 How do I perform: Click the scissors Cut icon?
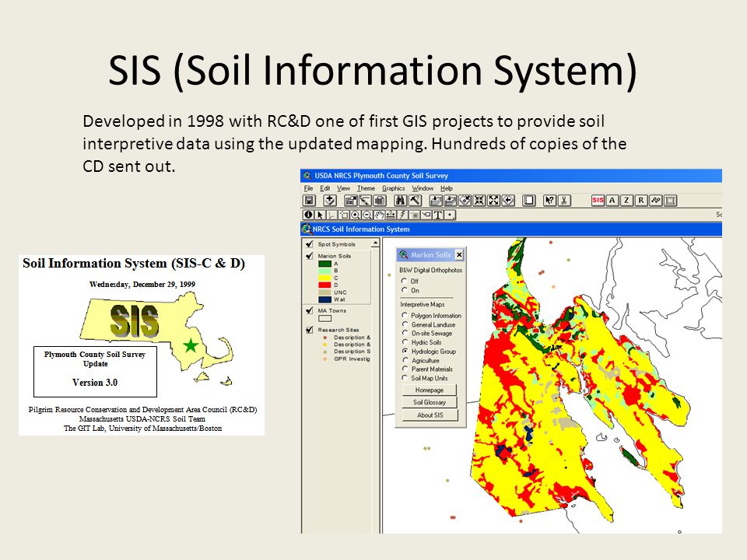564,201
